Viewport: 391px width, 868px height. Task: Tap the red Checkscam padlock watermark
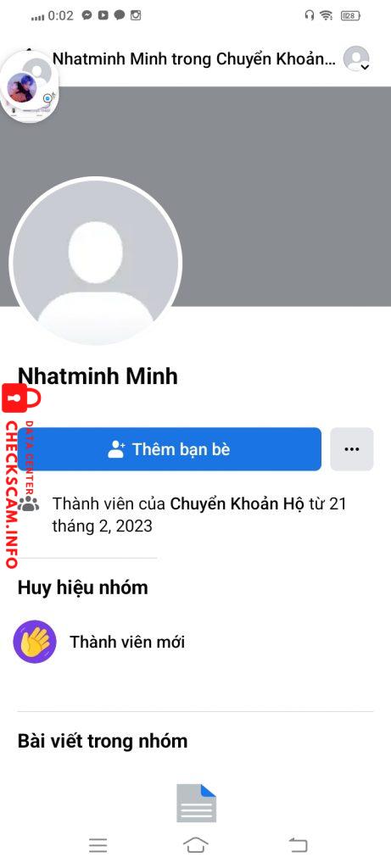[x=21, y=398]
